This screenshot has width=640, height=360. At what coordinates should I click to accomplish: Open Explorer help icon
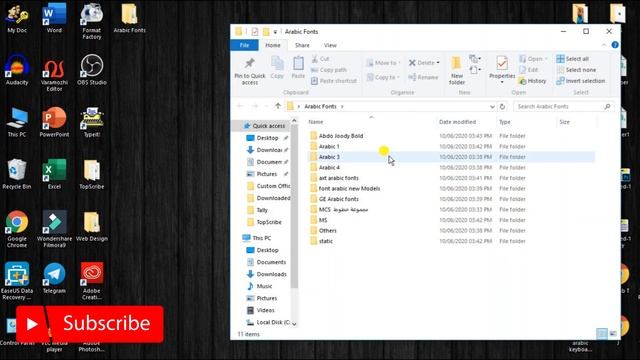(615, 45)
